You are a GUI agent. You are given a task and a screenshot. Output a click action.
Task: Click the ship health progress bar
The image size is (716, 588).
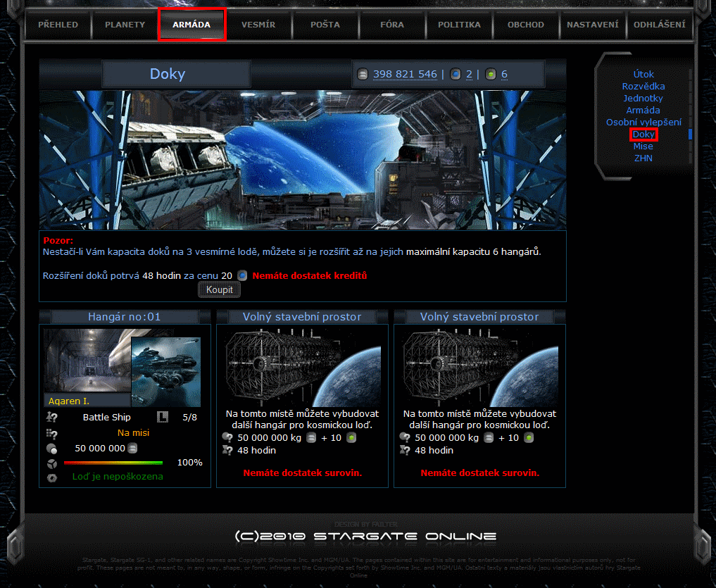click(113, 463)
